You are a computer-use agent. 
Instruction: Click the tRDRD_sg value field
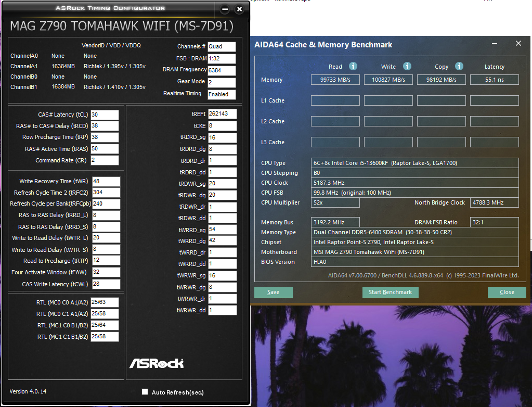pos(222,137)
